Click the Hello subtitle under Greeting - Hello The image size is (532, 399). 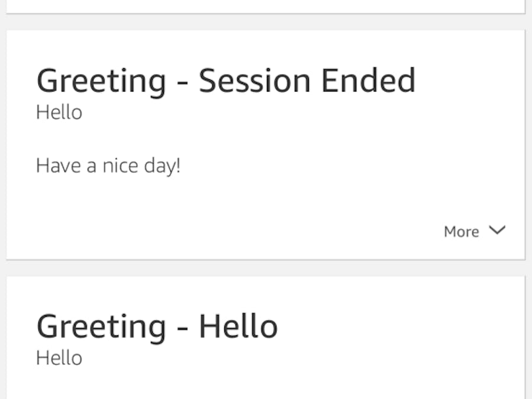[59, 357]
